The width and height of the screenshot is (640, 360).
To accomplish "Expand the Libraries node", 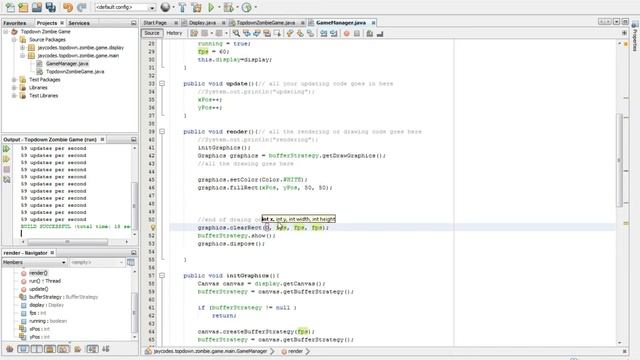I will (x=14, y=87).
